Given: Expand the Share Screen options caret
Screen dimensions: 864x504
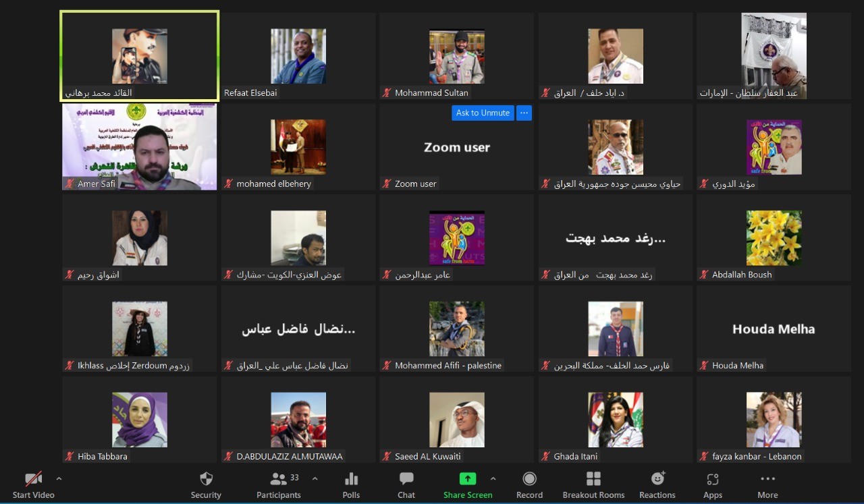Looking at the screenshot, I should pyautogui.click(x=493, y=478).
